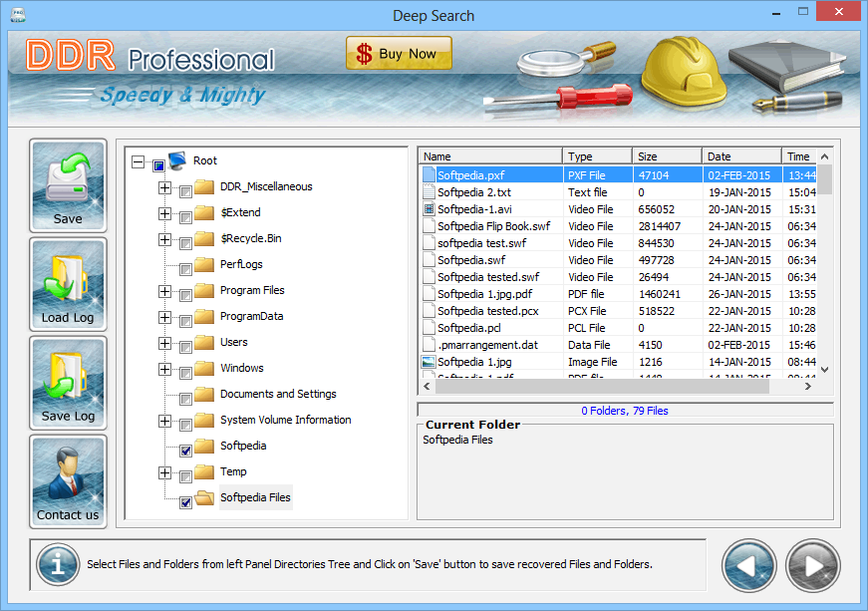Check the Program Files checkbox
The height and width of the screenshot is (611, 868).
pyautogui.click(x=186, y=295)
